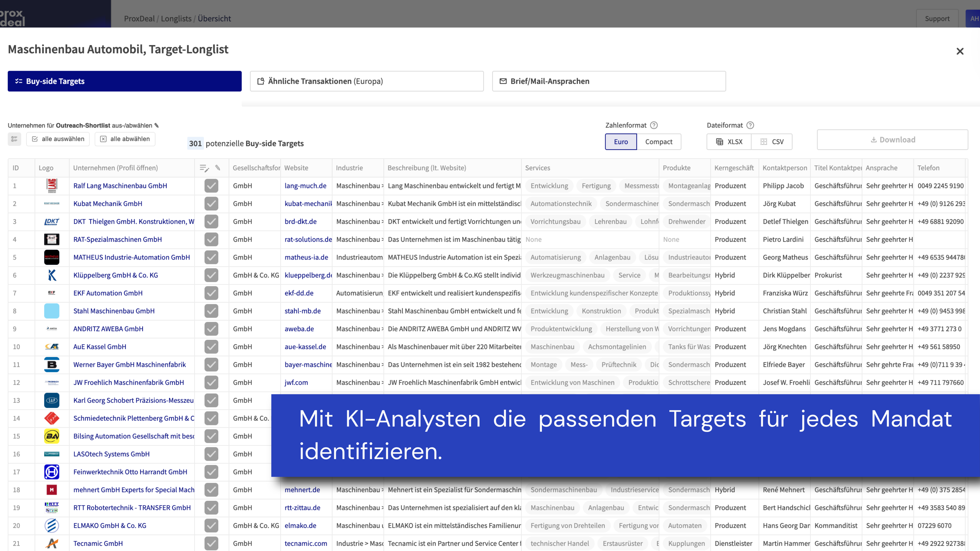The width and height of the screenshot is (980, 551).
Task: Click the list filter icon left of alle auswählen
Action: [14, 139]
